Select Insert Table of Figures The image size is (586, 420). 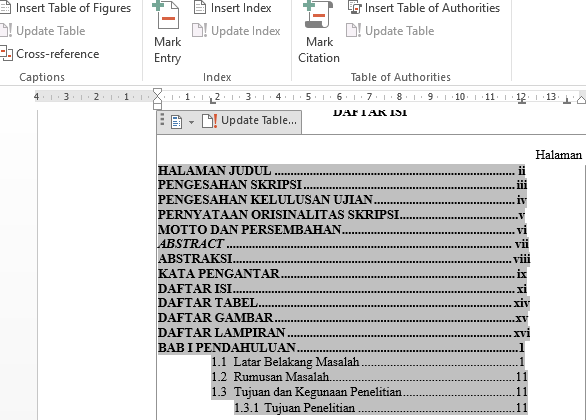[66, 8]
